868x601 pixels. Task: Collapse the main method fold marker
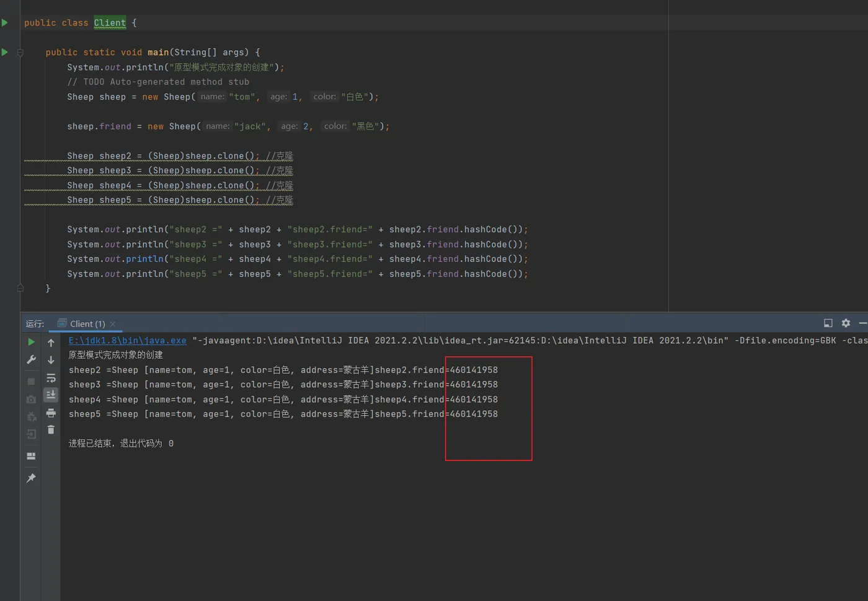point(20,53)
